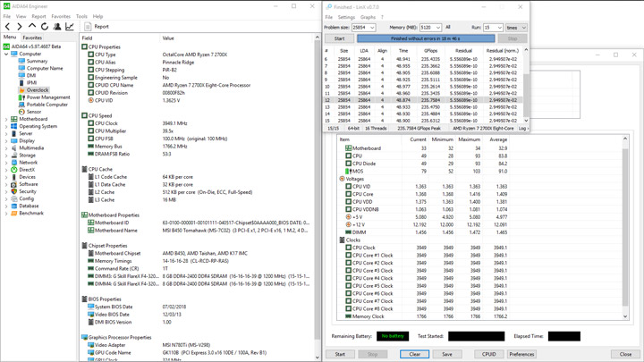The height and width of the screenshot is (362, 644).
Task: Click the Report toolbar button
Action: [x=97, y=27]
